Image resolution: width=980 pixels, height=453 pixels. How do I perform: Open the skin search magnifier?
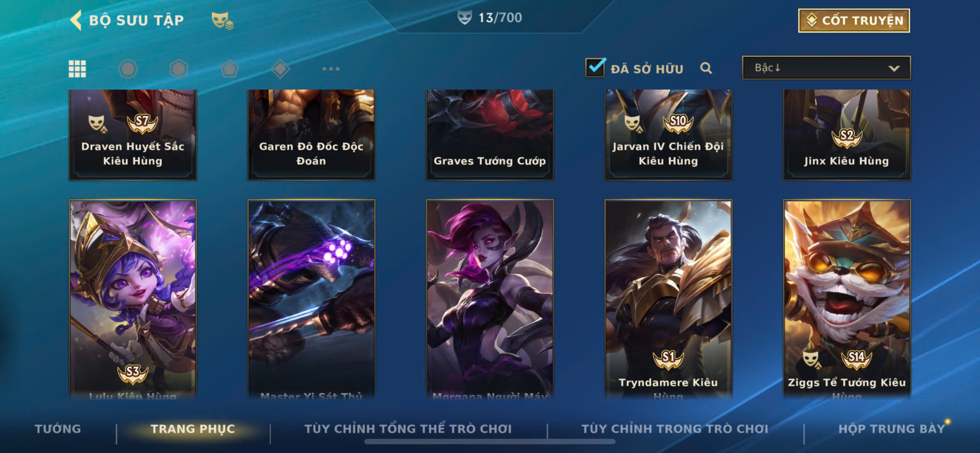[706, 68]
